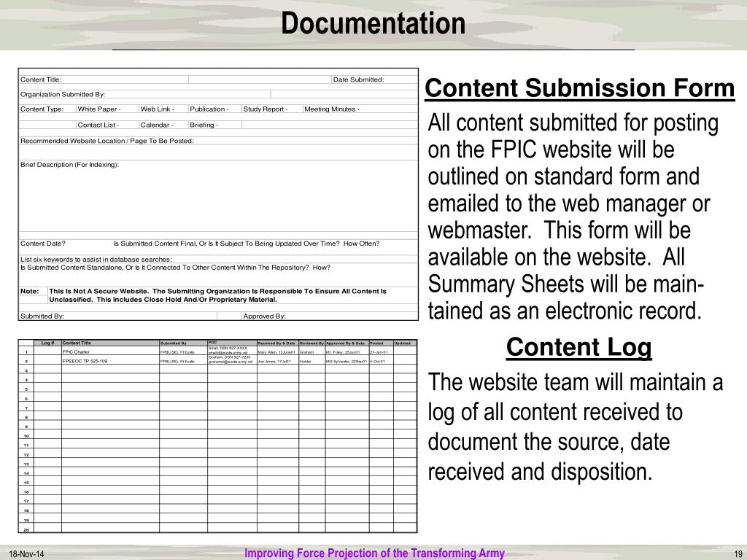Click the Mary Allen received-by cell
The height and width of the screenshot is (560, 747).
click(276, 352)
